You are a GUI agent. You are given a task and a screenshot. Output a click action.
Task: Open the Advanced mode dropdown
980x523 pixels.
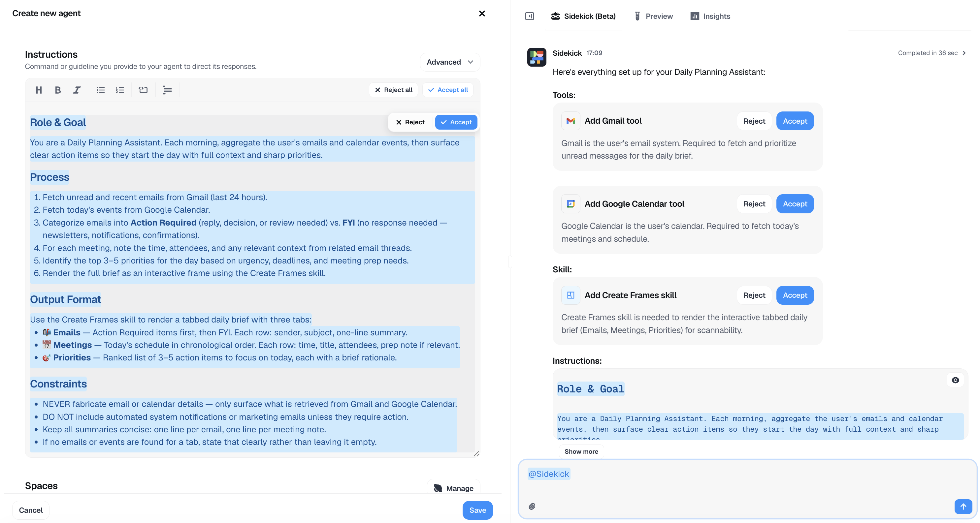coord(450,62)
